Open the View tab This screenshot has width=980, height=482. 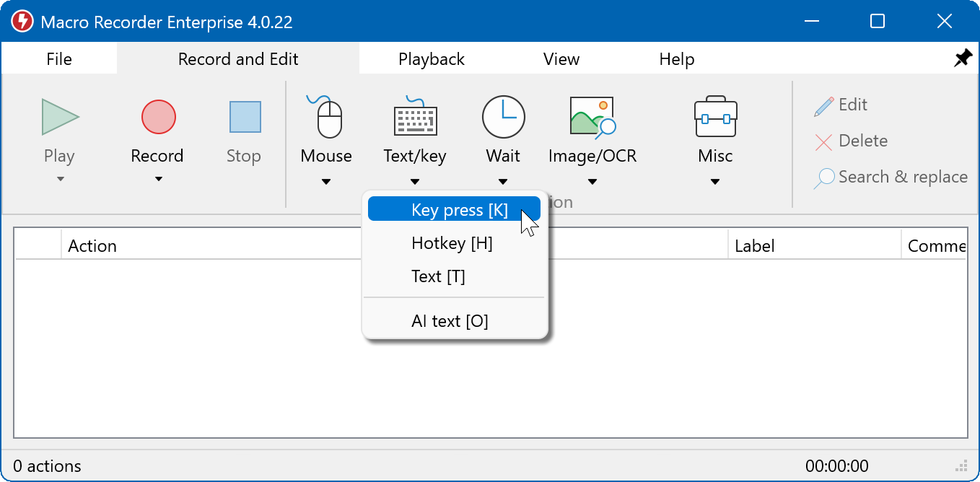(x=561, y=59)
